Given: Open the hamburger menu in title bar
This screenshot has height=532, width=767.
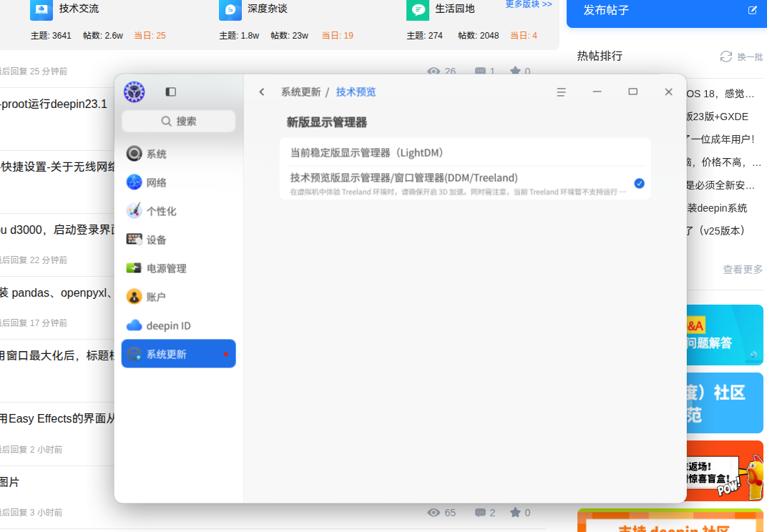Looking at the screenshot, I should tap(561, 92).
